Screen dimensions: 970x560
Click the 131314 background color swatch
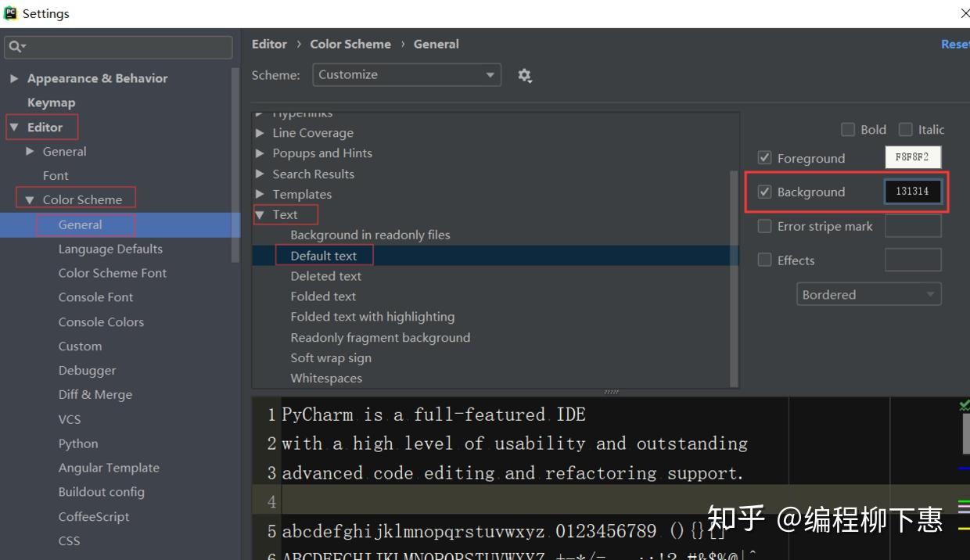coord(913,192)
